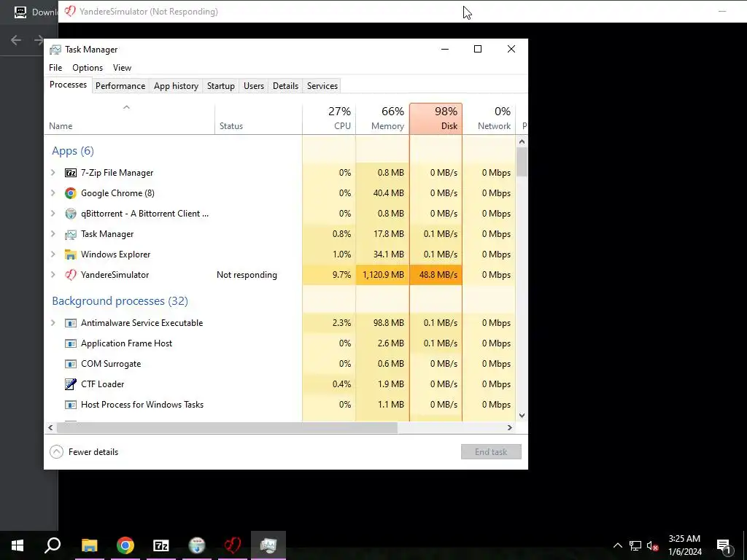The height and width of the screenshot is (560, 747).
Task: Switch to 7-Zip in the taskbar
Action: coord(161,545)
